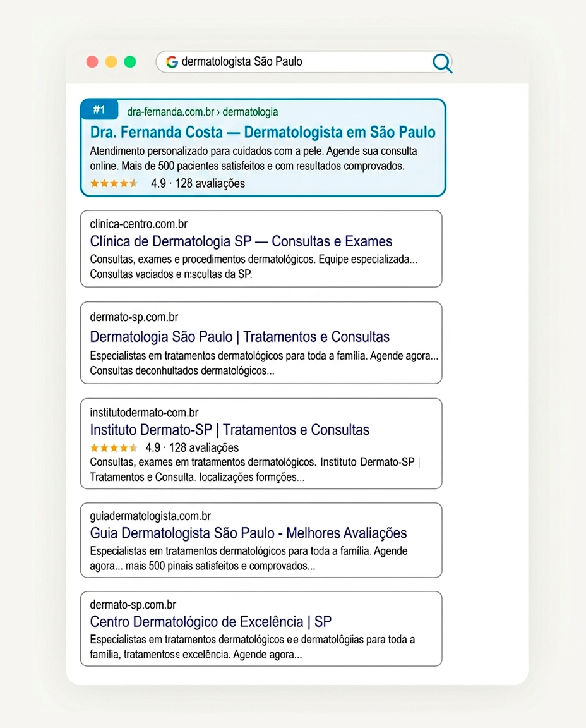
Task: Open 'Dra. Fernanda Costa — Dermatologista em São Paulo' link
Action: 263,132
